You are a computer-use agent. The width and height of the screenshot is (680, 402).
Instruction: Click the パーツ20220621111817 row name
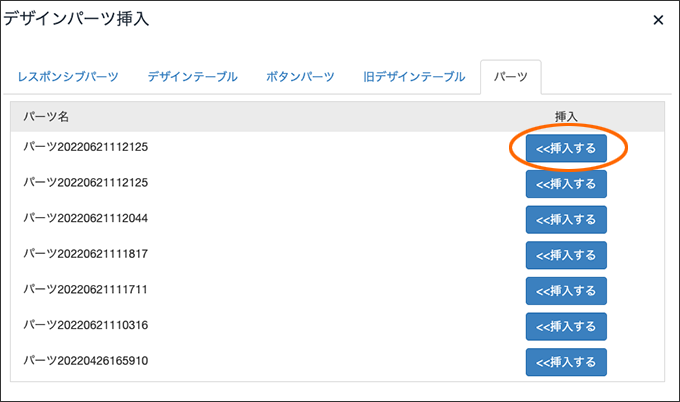coord(85,254)
